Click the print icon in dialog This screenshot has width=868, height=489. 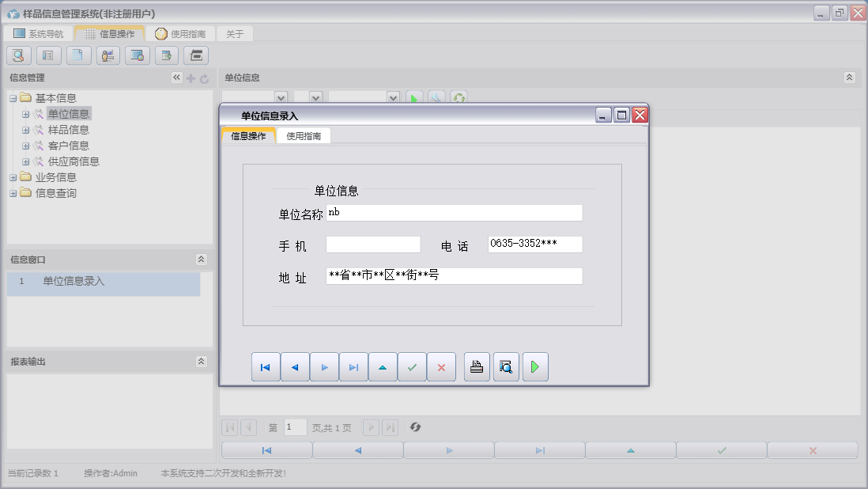[x=477, y=367]
